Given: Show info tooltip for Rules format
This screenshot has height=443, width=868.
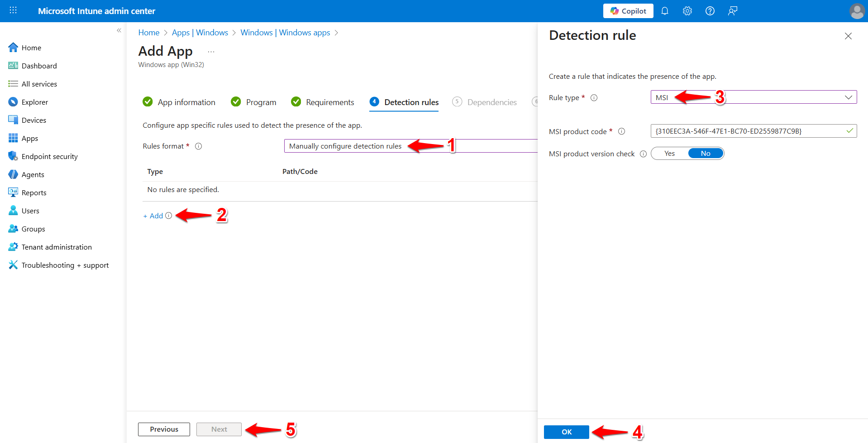Looking at the screenshot, I should pyautogui.click(x=198, y=146).
